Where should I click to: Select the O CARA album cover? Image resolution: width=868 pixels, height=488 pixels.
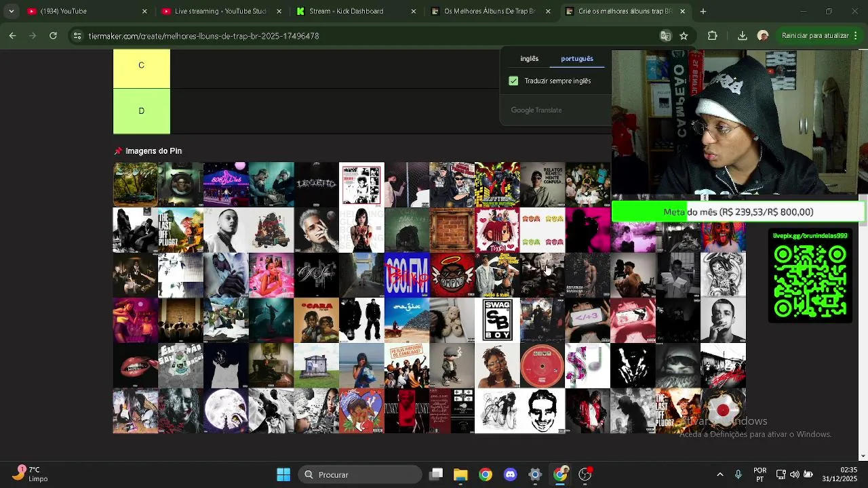coord(316,320)
